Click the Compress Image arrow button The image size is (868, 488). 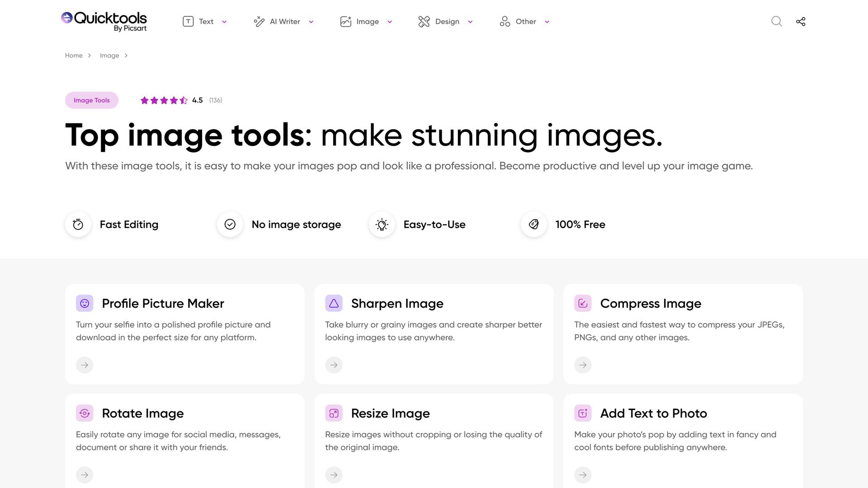click(583, 365)
